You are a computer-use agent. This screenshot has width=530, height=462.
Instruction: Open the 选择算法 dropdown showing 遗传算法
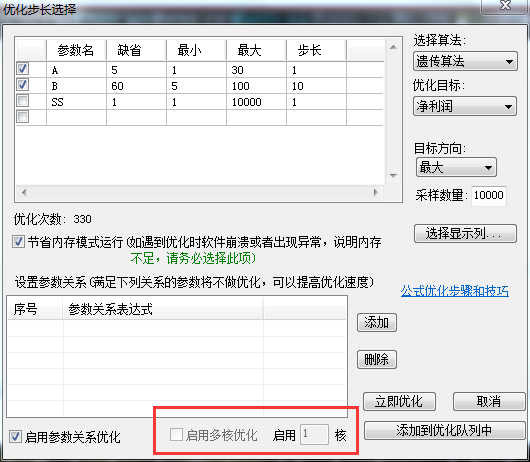465,61
